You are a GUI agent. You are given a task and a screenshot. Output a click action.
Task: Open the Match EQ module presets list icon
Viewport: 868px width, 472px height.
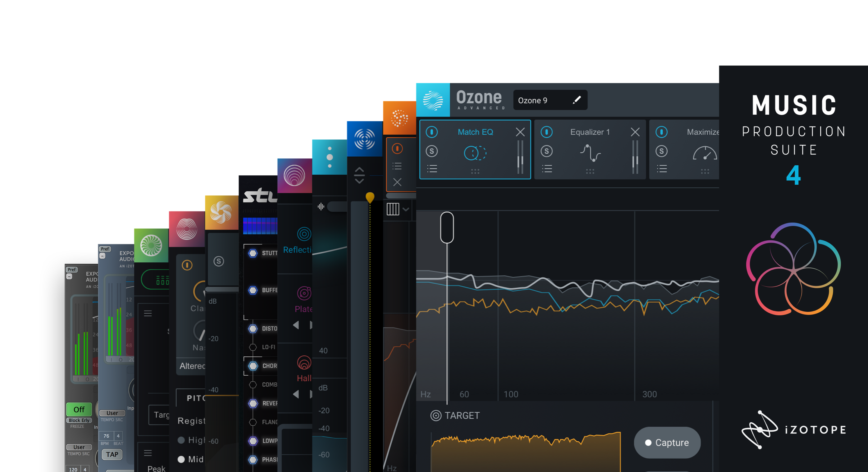pyautogui.click(x=432, y=169)
